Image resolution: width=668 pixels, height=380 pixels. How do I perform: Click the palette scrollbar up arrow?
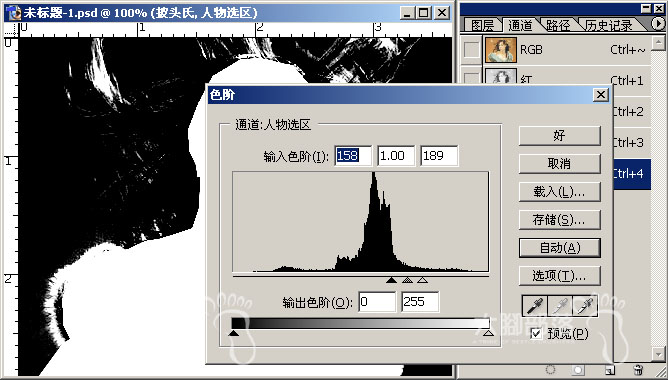(658, 42)
